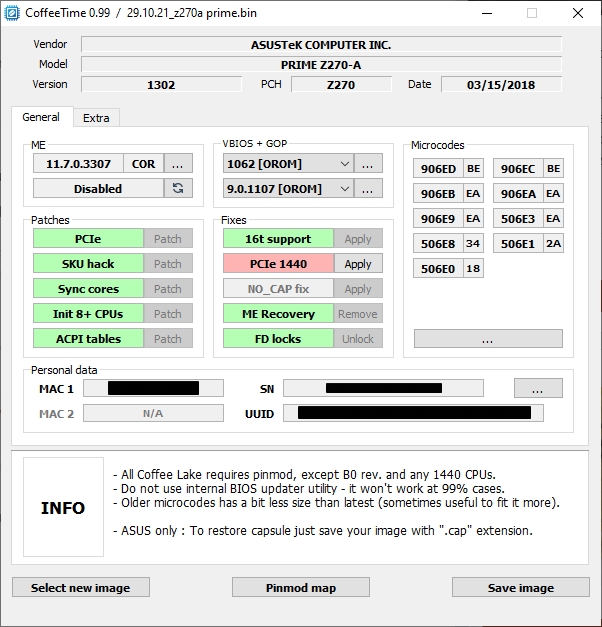Click the Remove button for ME Recovery
The height and width of the screenshot is (627, 602).
click(358, 314)
